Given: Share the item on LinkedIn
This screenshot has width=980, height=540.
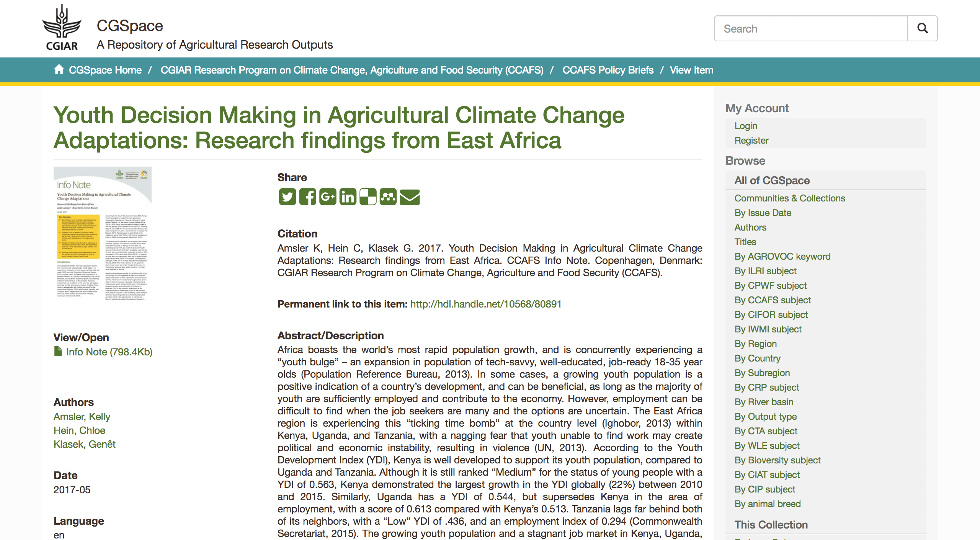Looking at the screenshot, I should 348,197.
